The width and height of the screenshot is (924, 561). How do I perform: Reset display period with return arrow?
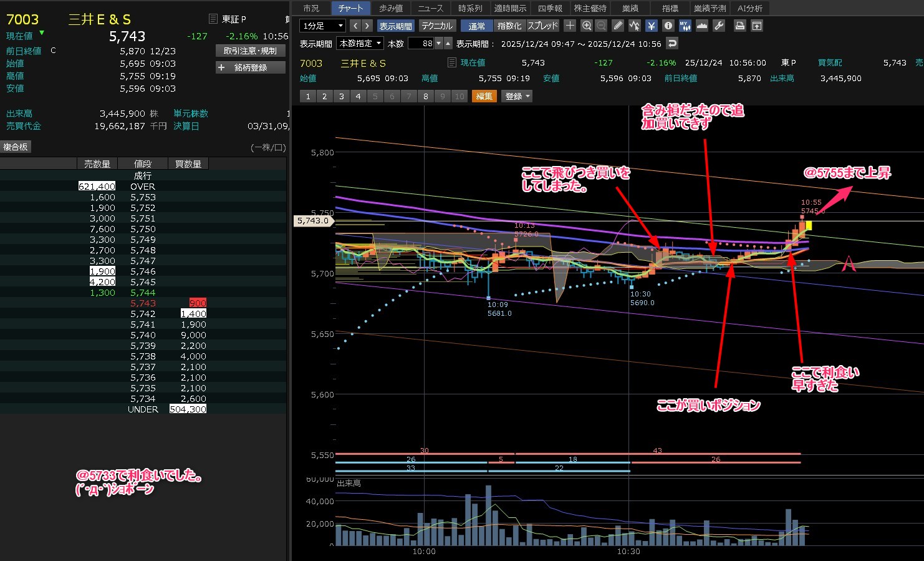coord(671,44)
